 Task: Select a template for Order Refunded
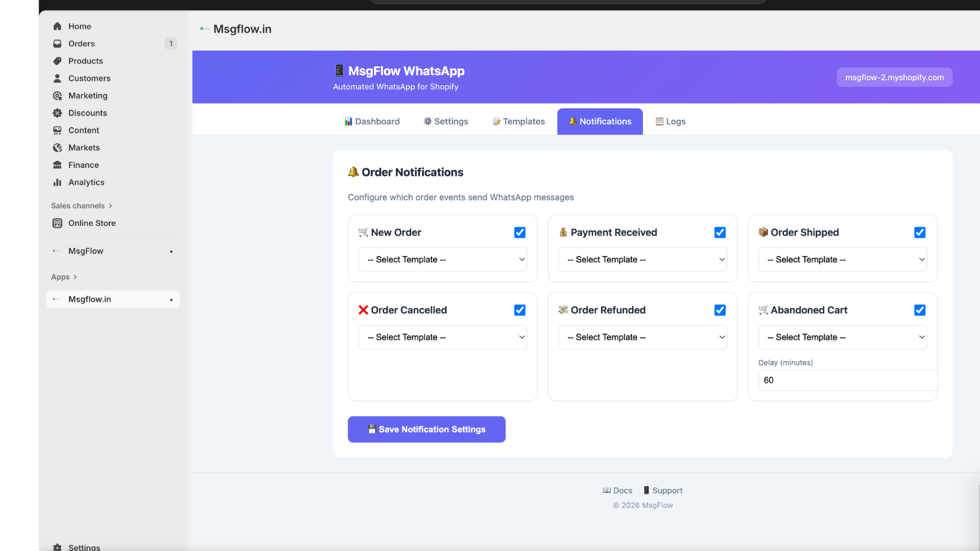[643, 337]
